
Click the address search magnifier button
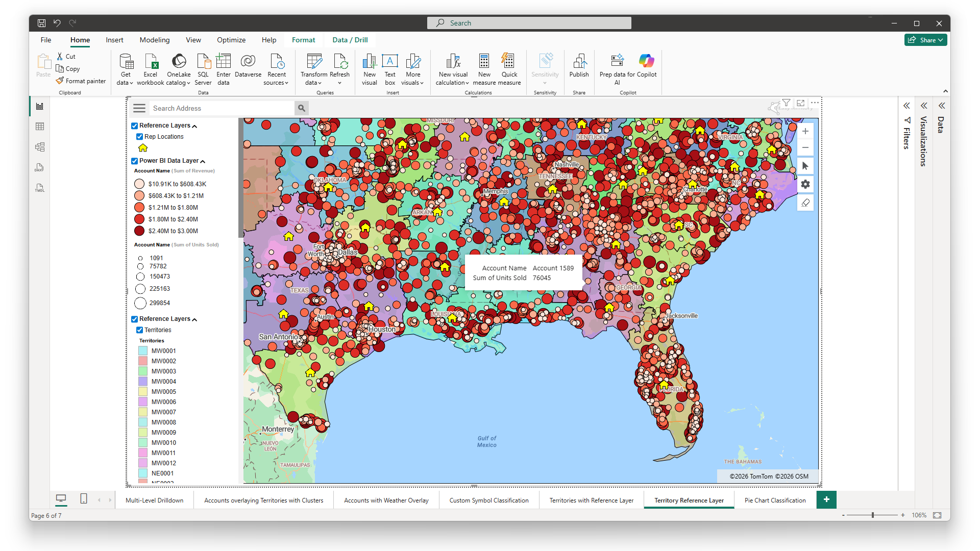(302, 108)
